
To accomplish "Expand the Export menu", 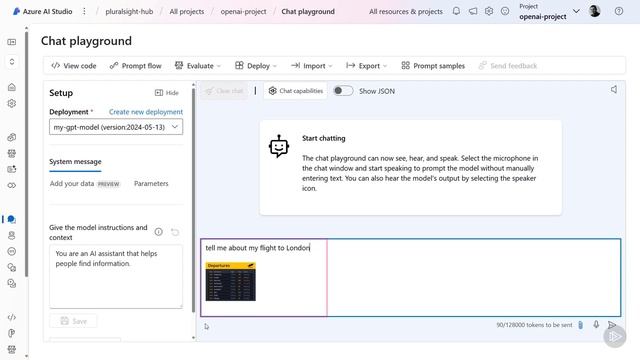I will click(366, 66).
